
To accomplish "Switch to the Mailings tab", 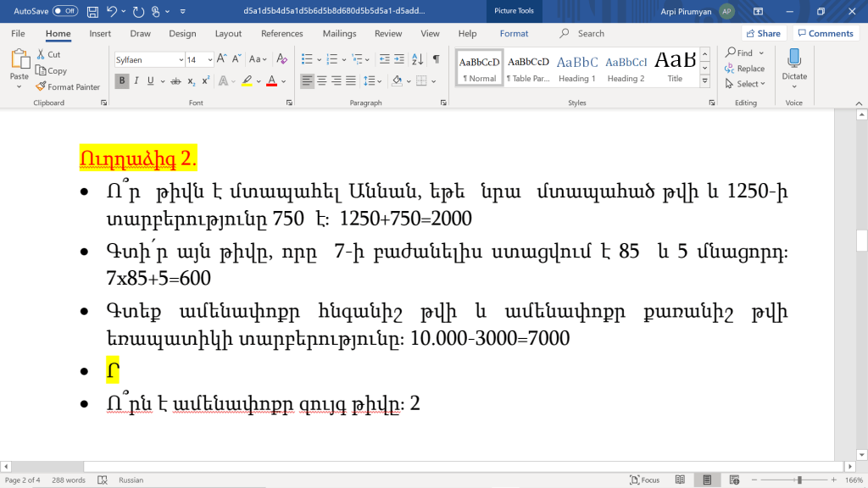I will pos(339,34).
